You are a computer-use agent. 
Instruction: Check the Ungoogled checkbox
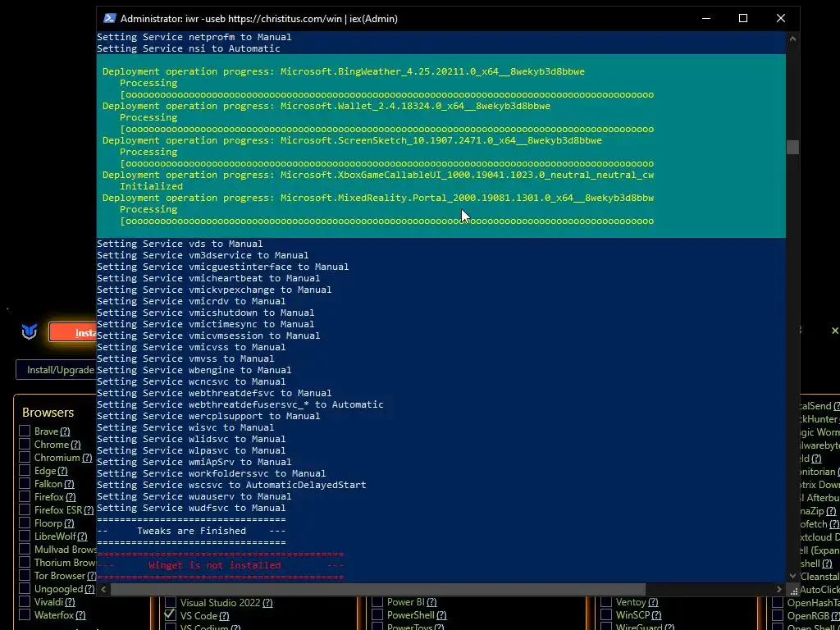pyautogui.click(x=25, y=588)
